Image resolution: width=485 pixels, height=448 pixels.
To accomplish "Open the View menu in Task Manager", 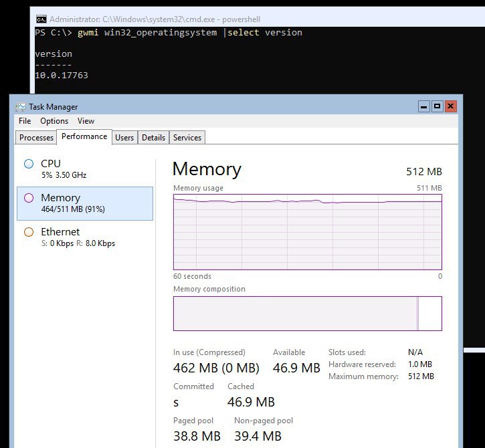I will click(x=86, y=121).
